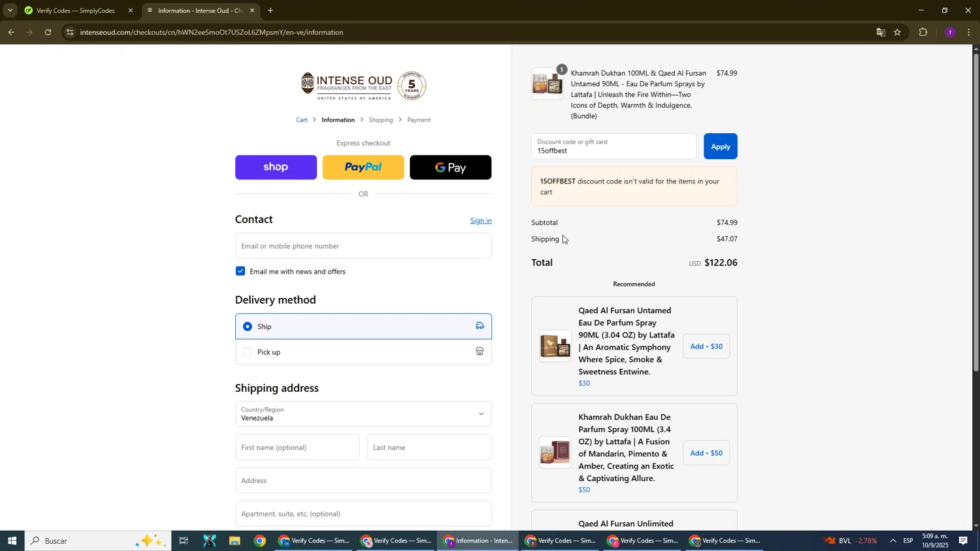980x551 pixels.
Task: Click the delivery truck icon on Ship
Action: 480,326
